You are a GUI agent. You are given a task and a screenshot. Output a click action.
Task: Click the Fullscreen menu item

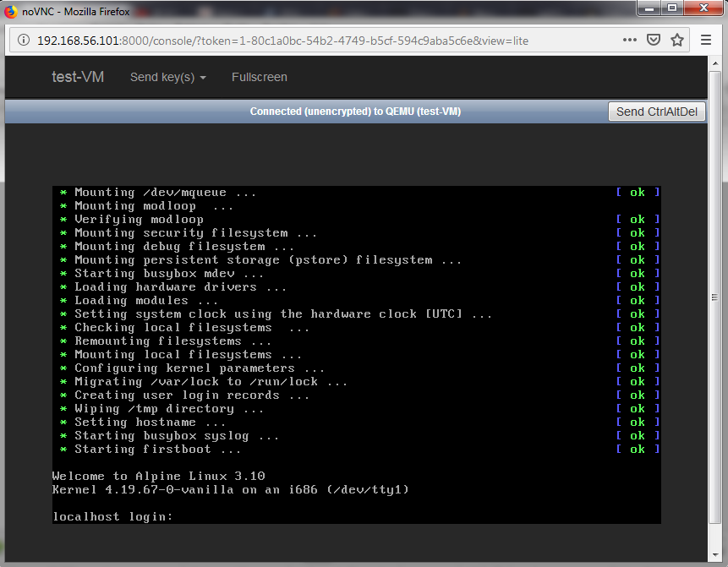tap(259, 77)
